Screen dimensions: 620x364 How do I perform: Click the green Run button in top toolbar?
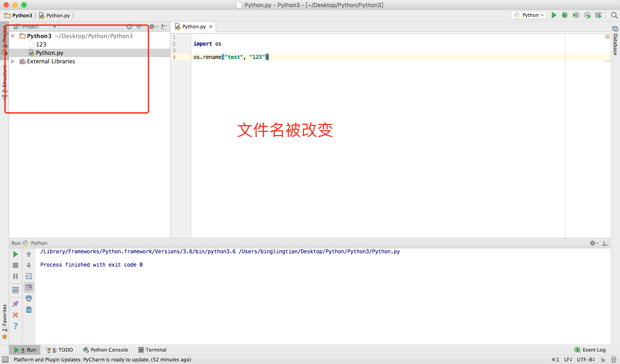tap(554, 15)
